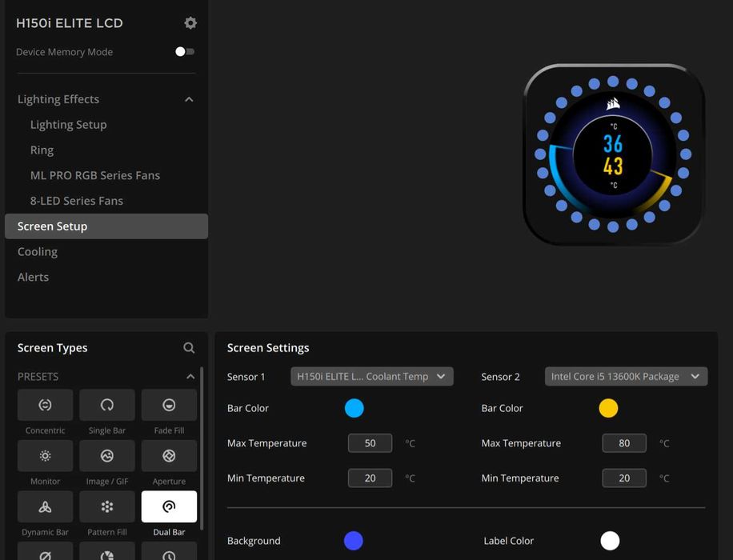Click the Corsair sails logo in preview
This screenshot has height=560, width=733.
click(x=613, y=104)
